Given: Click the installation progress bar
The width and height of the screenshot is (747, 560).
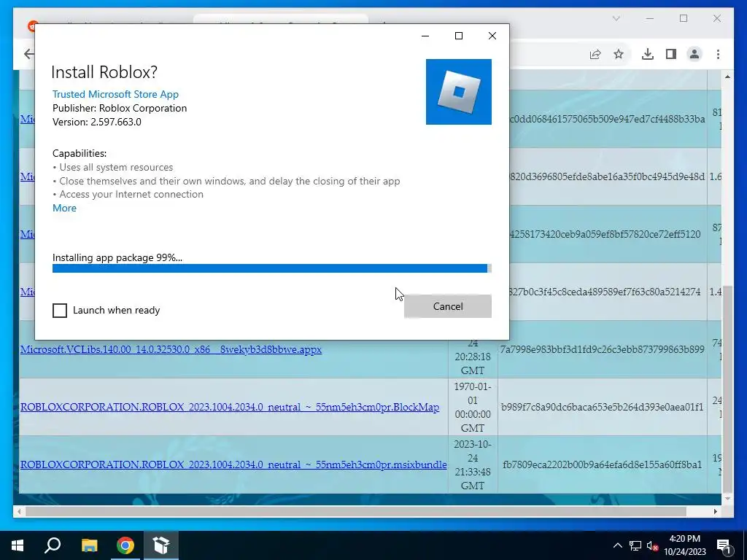Looking at the screenshot, I should tap(271, 268).
